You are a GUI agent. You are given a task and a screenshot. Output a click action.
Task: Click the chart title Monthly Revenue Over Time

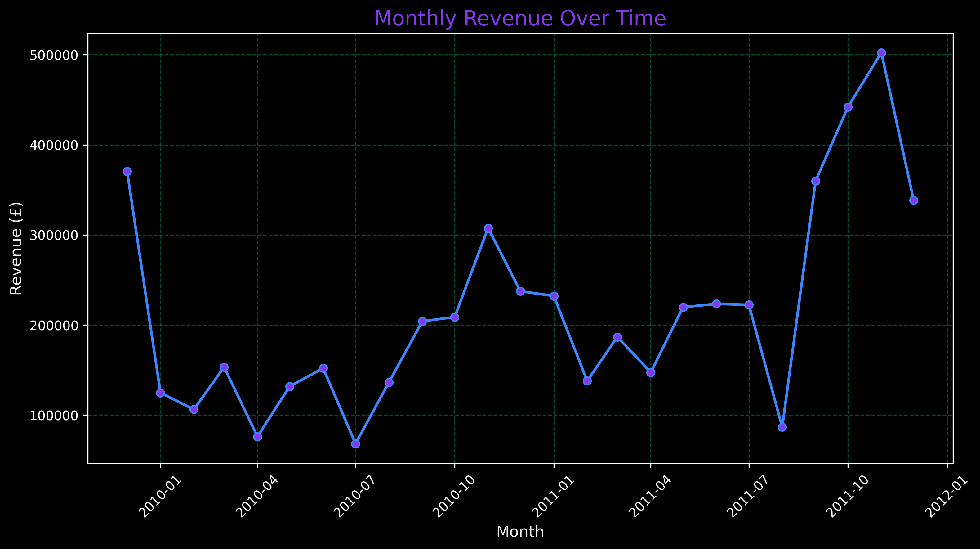[x=520, y=18]
